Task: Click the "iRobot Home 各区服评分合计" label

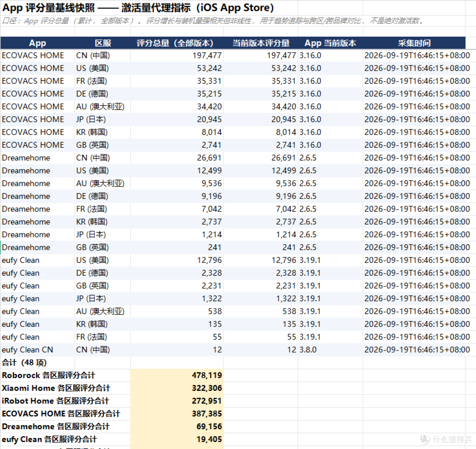Action: pos(56,401)
